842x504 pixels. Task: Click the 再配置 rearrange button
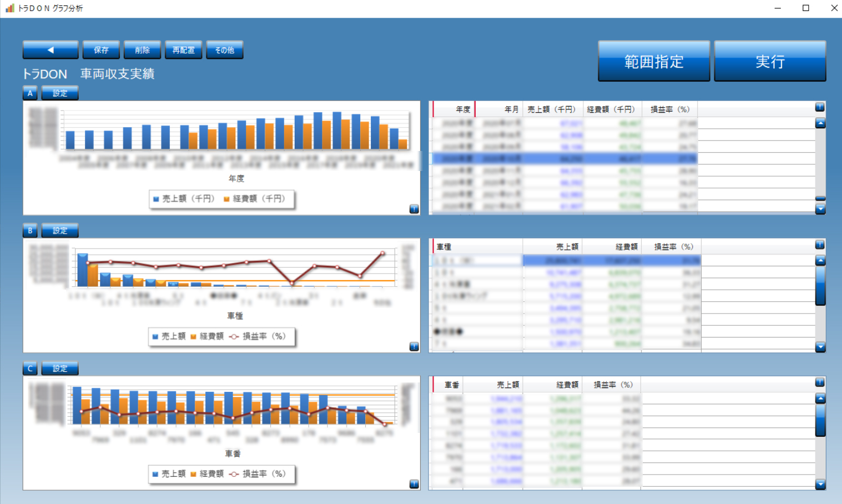(183, 50)
